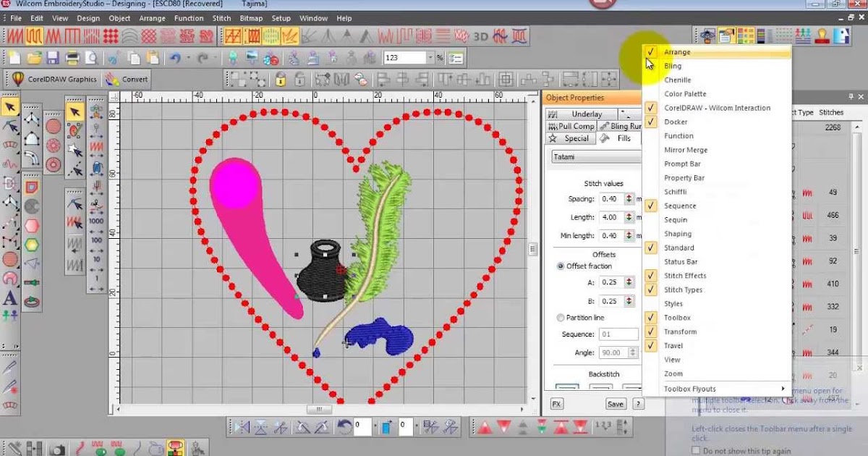
Task: Open a design with the folder icon
Action: tap(33, 58)
